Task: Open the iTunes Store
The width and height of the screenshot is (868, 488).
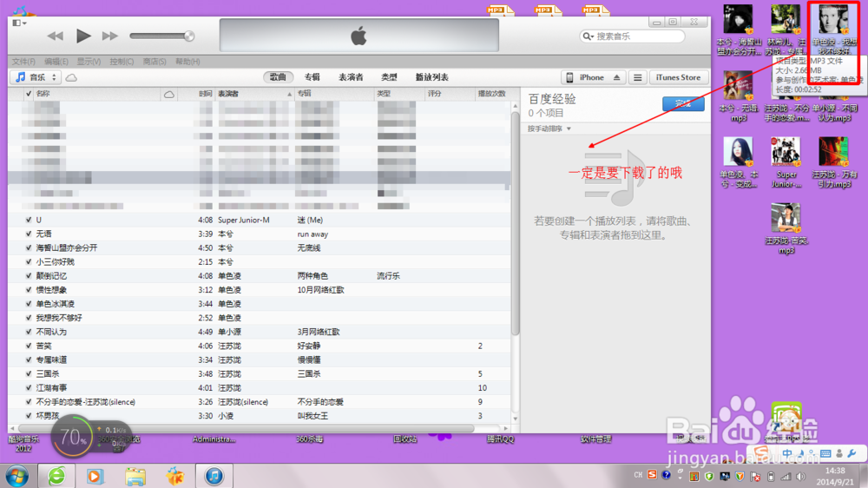Action: point(678,77)
